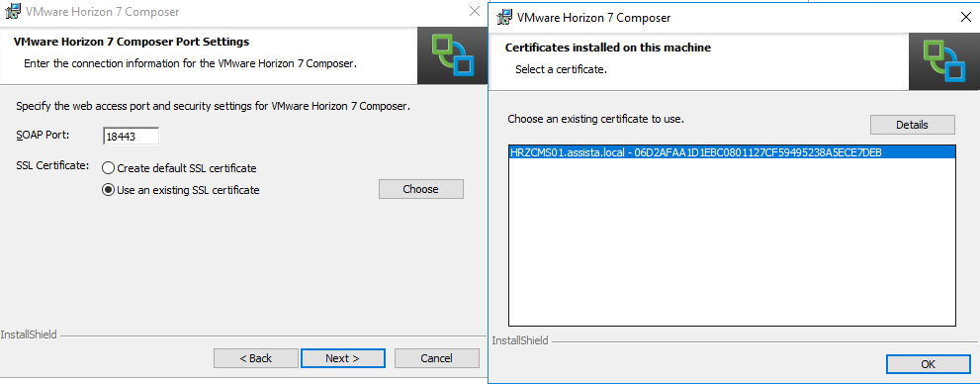Click into the SOAP Port field
980x384 pixels.
(132, 137)
